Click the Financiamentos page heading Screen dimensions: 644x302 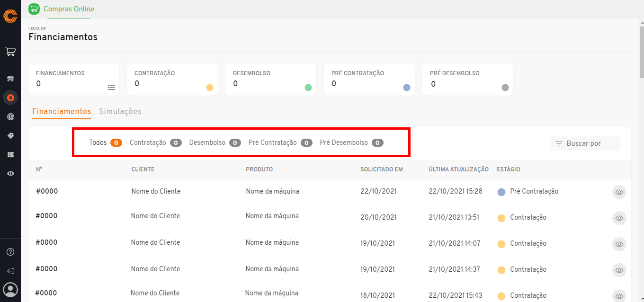click(63, 37)
